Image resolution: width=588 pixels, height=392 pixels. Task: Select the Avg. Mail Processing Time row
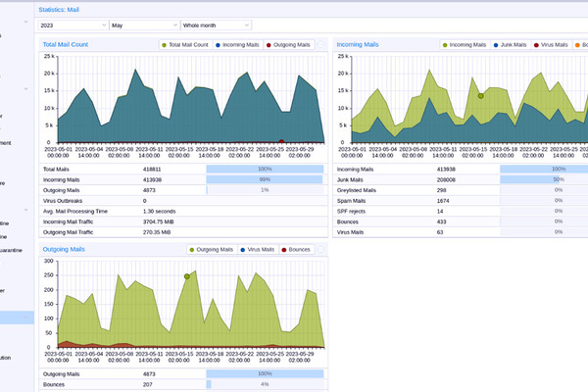coord(183,212)
